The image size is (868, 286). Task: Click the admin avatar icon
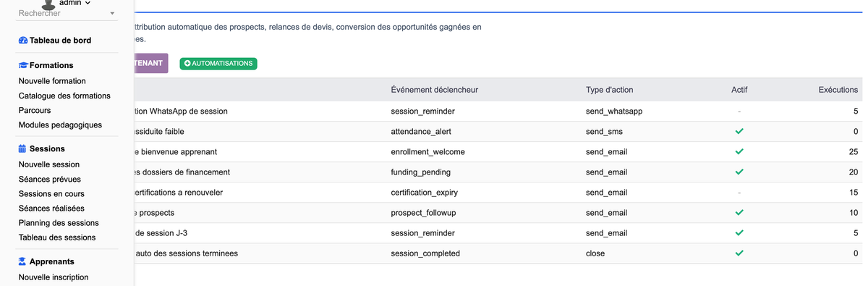coord(48,4)
